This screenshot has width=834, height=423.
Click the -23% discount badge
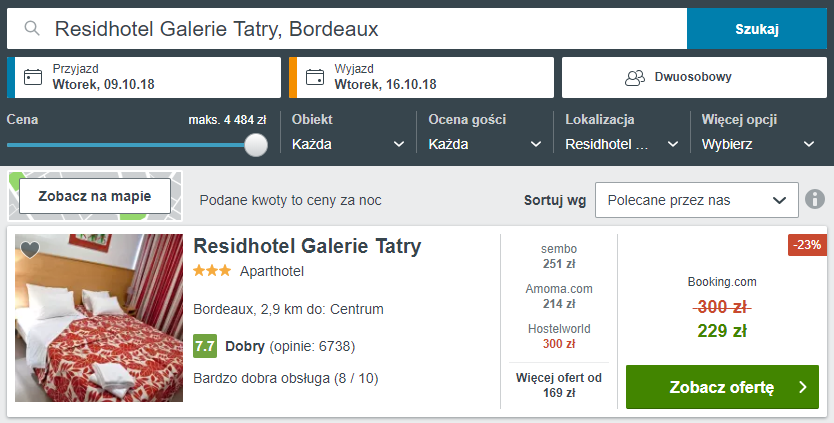click(807, 245)
